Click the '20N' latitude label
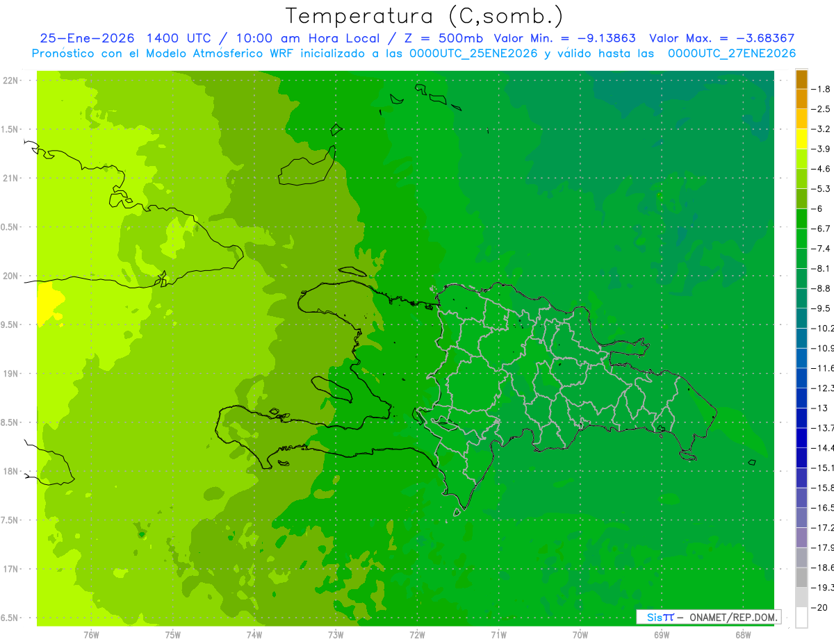 coord(10,276)
